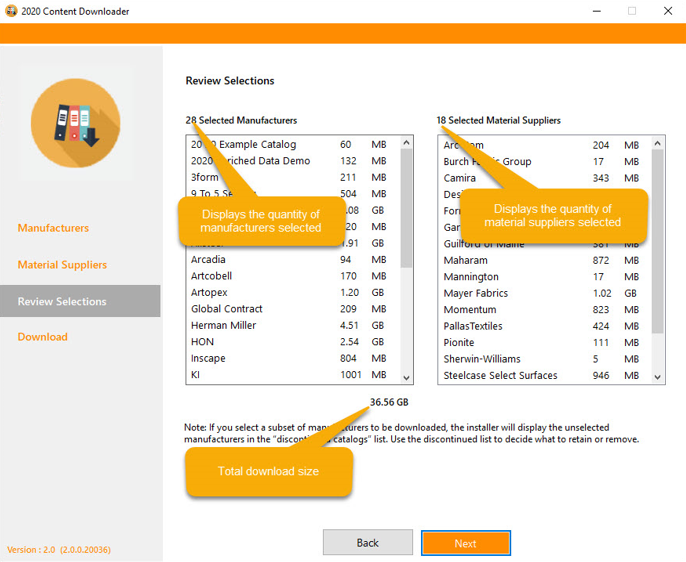Open the Material Suppliers step
The height and width of the screenshot is (562, 686).
(62, 265)
